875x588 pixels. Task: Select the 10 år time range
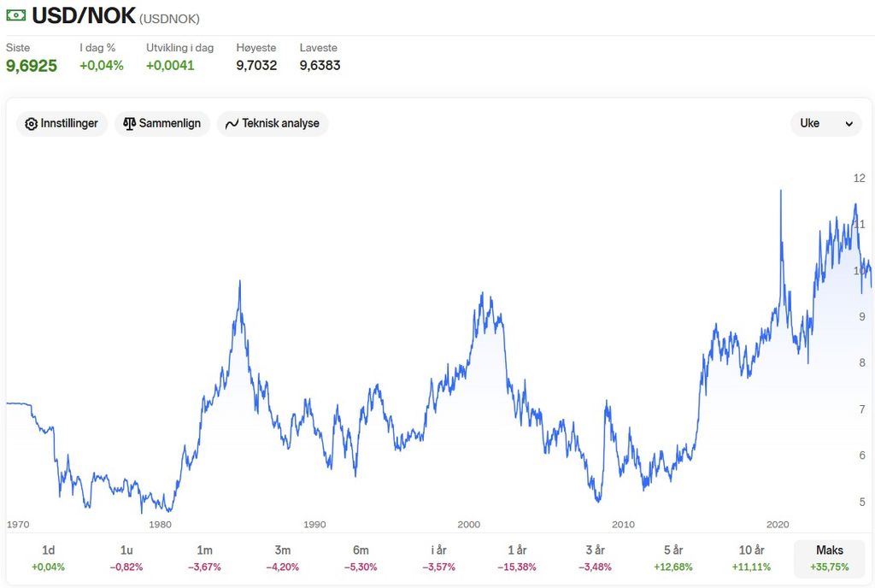[x=751, y=558]
